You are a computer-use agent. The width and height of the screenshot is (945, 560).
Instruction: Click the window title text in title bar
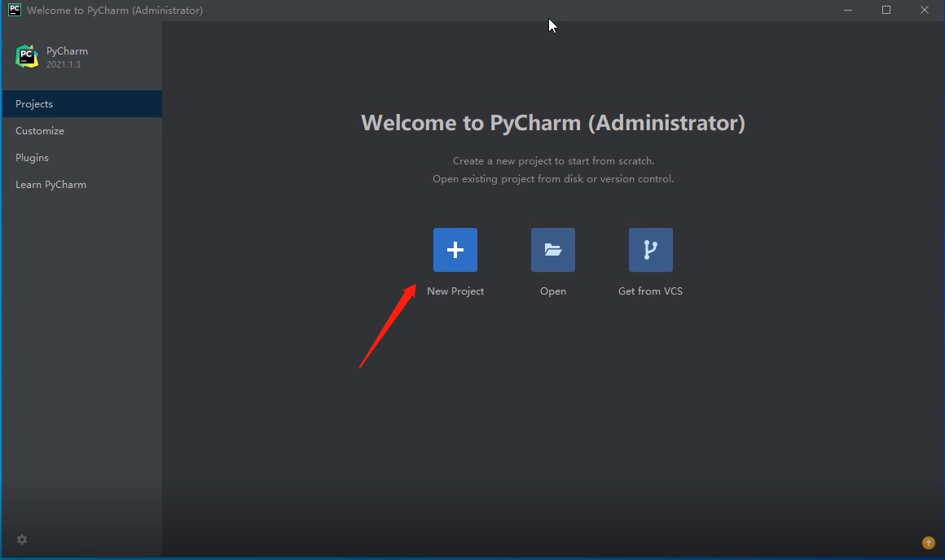click(115, 11)
